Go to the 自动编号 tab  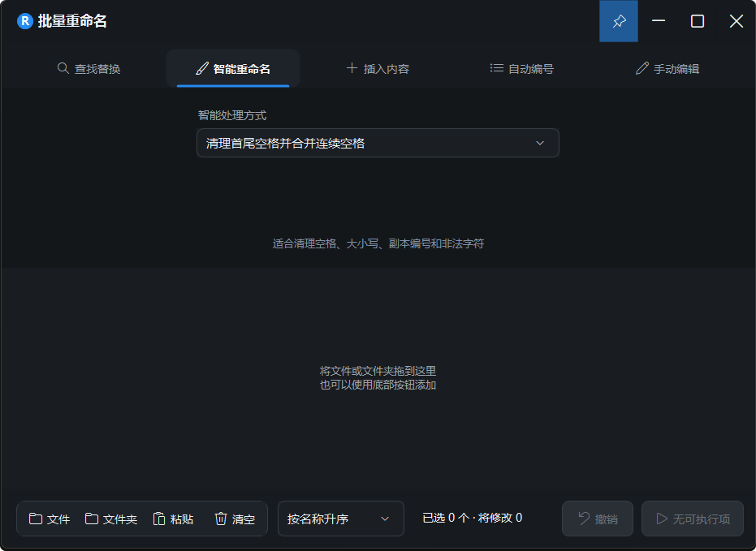[521, 68]
